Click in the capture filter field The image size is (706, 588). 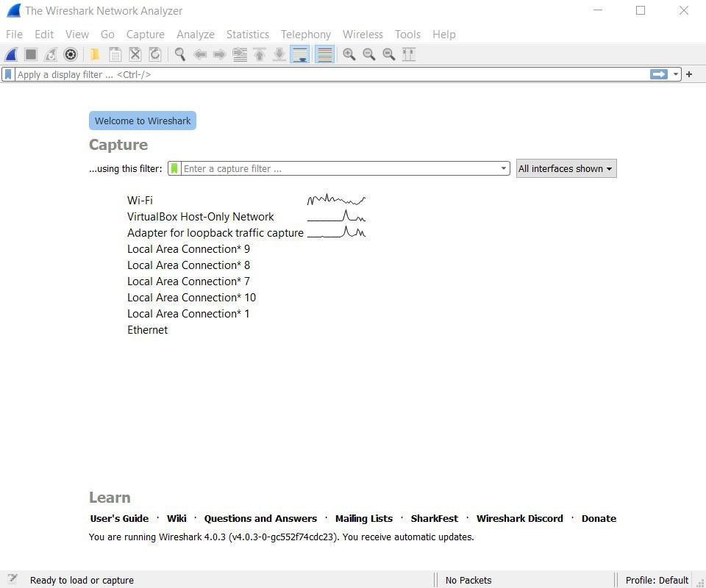[340, 168]
